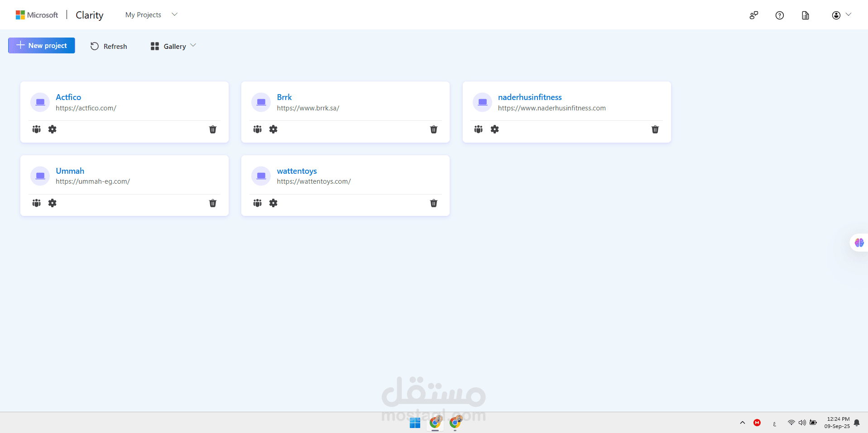Open team members for Brrk project
Viewport: 868px width, 433px height.
pos(258,129)
